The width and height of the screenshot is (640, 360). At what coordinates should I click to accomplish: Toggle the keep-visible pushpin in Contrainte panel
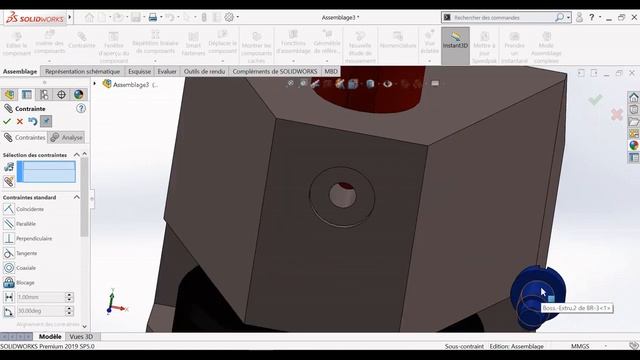[46, 121]
